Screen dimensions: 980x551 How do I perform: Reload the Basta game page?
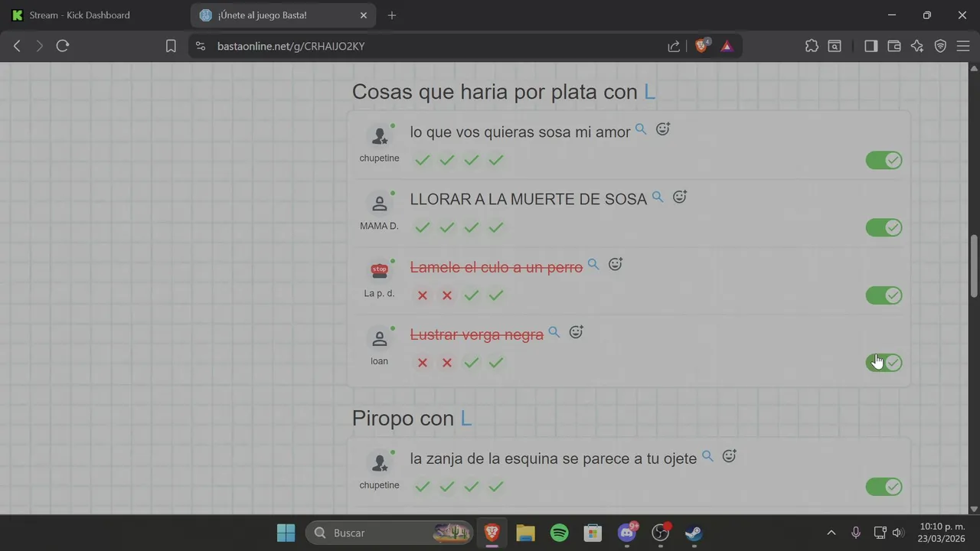click(x=63, y=46)
